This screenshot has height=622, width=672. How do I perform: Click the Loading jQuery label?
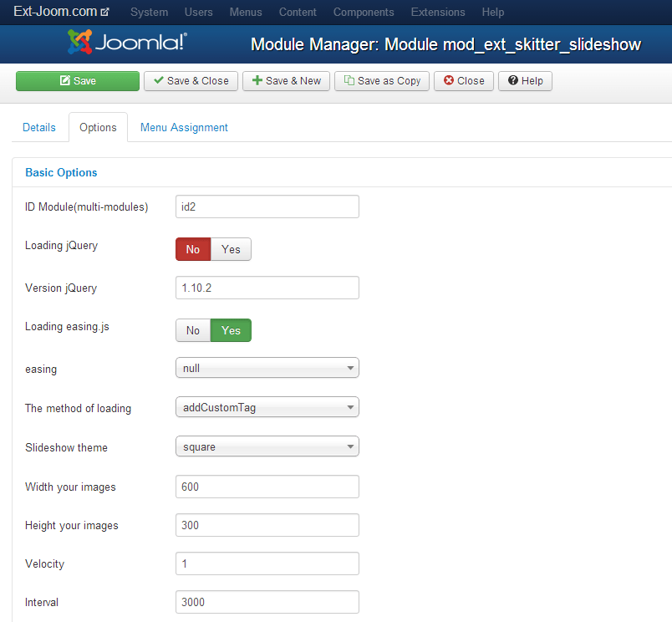[61, 246]
